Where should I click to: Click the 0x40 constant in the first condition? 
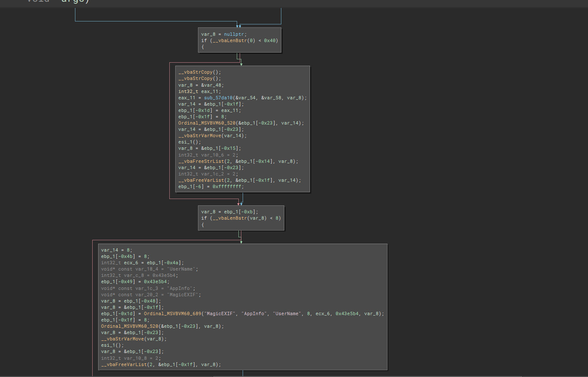click(271, 40)
